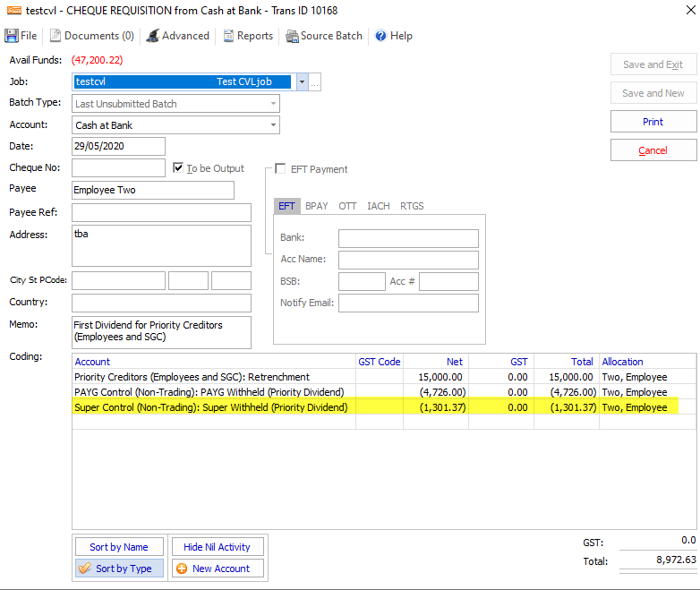Open the Source Batch toolbar item
The width and height of the screenshot is (700, 590).
click(x=324, y=36)
